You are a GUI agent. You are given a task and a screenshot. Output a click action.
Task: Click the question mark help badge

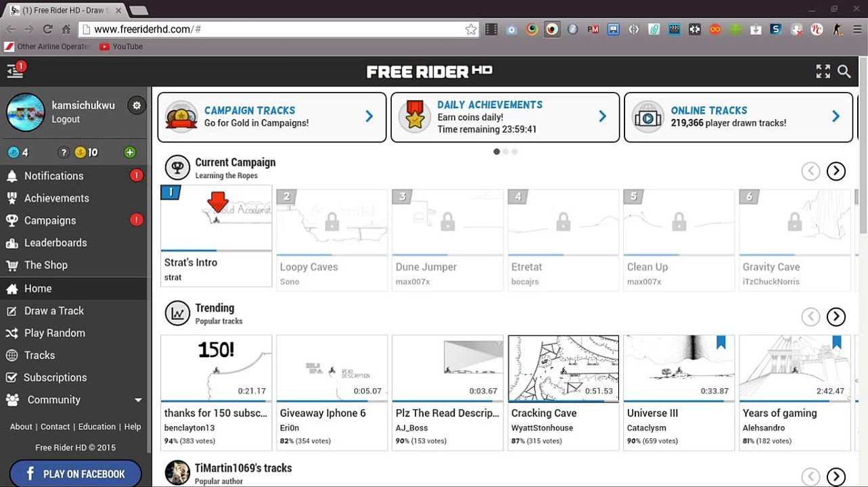[x=64, y=152]
